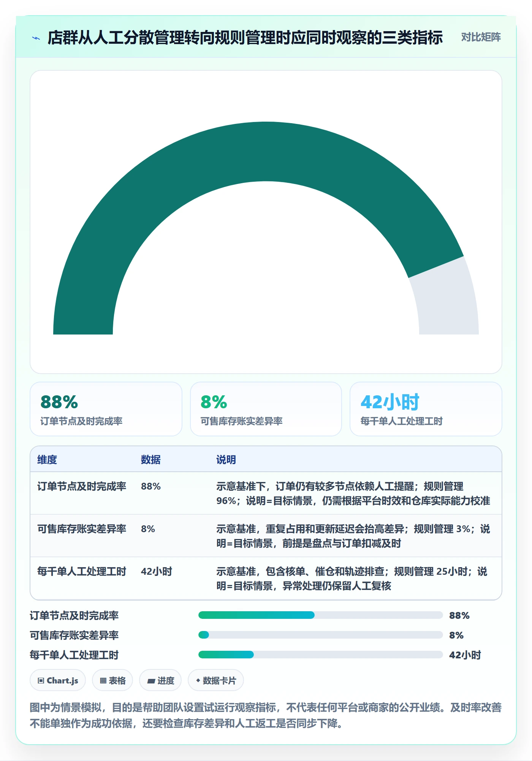Click the lightning bolt icon beside the title
The image size is (532, 761).
[36, 38]
